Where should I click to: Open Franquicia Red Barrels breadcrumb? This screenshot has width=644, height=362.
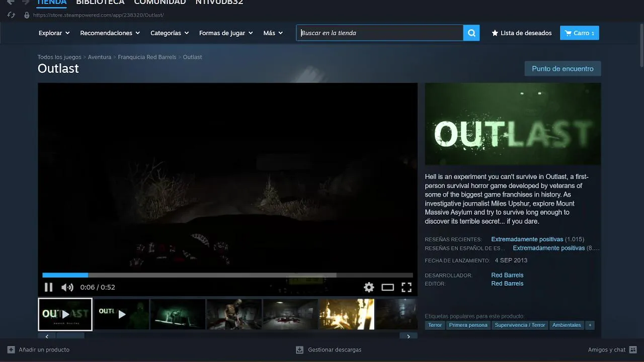click(147, 57)
